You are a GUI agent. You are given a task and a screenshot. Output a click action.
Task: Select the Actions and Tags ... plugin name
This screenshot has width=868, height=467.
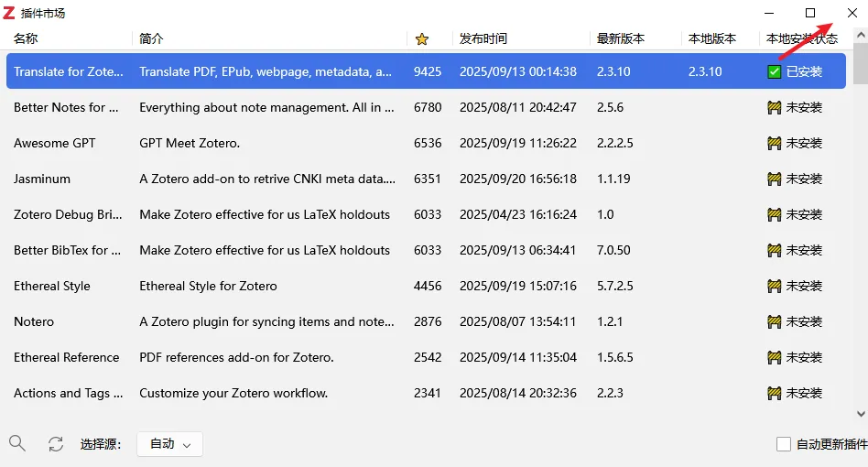pos(68,393)
